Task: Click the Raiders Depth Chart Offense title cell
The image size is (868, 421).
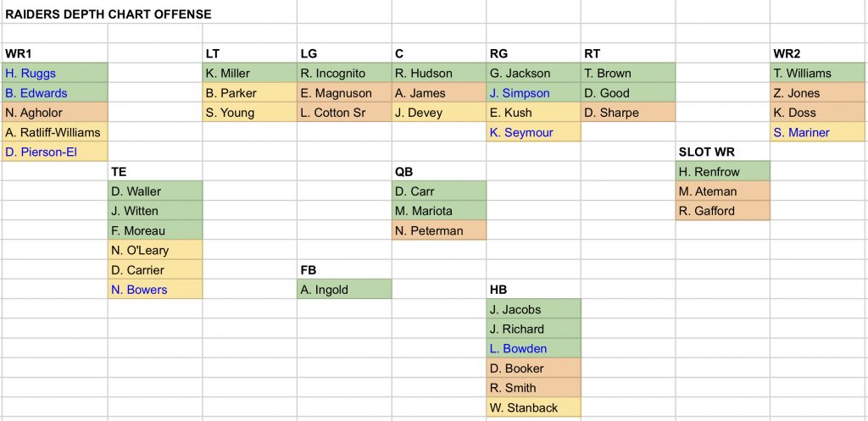Action: click(108, 14)
